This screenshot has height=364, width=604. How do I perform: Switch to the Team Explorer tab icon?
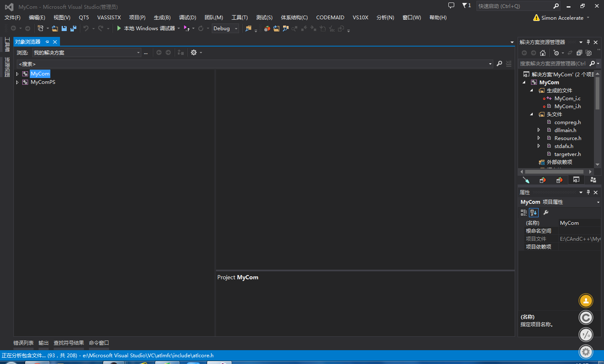point(593,180)
